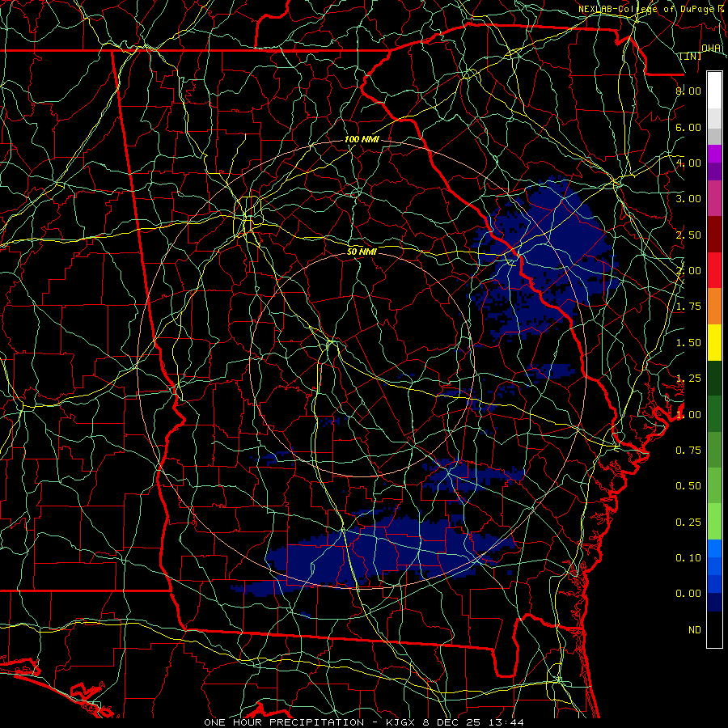Click the "8 DEC 25" date in the caption
728x728 pixels.
click(x=452, y=722)
